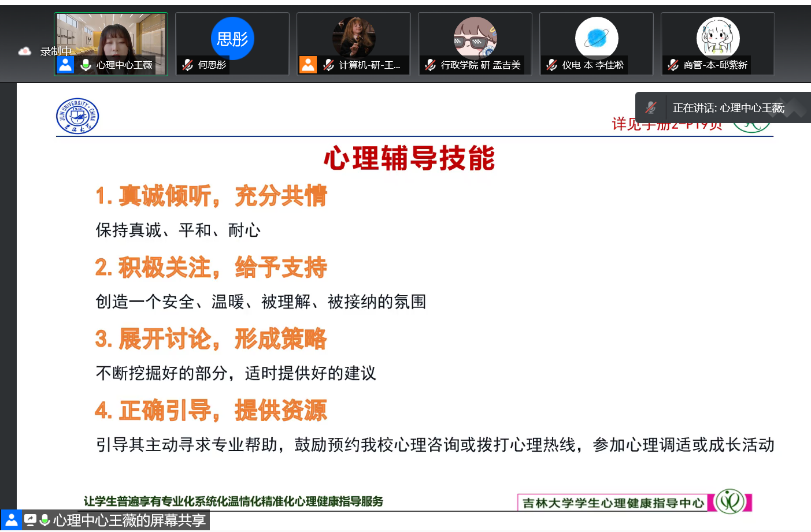This screenshot has height=532, width=811.
Task: Click the muted mic icon beside 何思彤
Action: (x=188, y=65)
